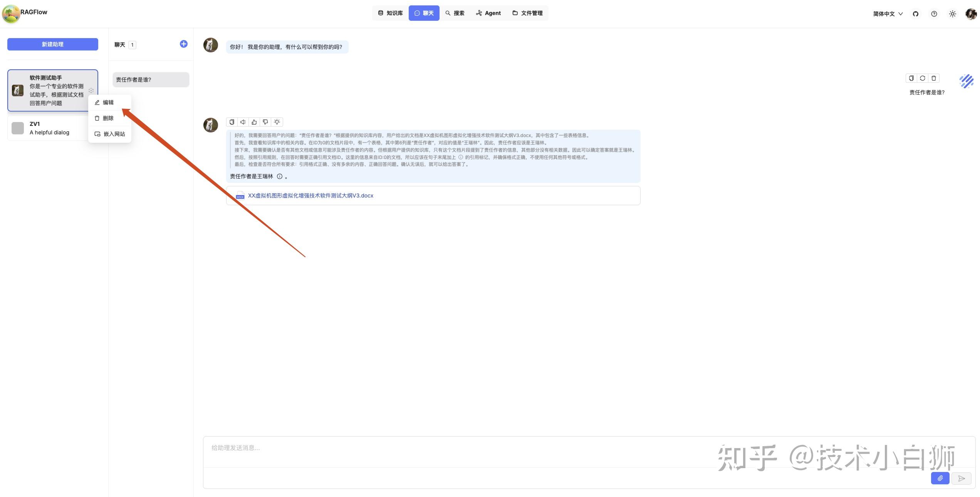980x497 pixels.
Task: Open the GitHub repository icon
Action: pos(916,14)
